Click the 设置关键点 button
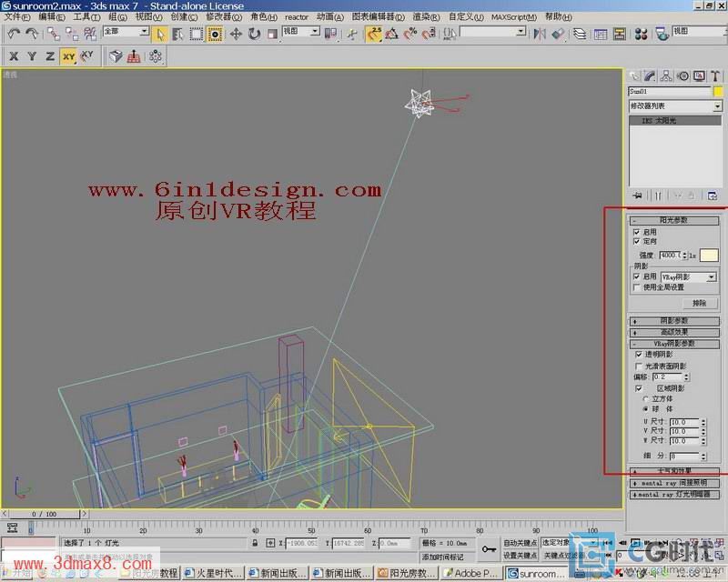The height and width of the screenshot is (582, 728). pyautogui.click(x=521, y=555)
